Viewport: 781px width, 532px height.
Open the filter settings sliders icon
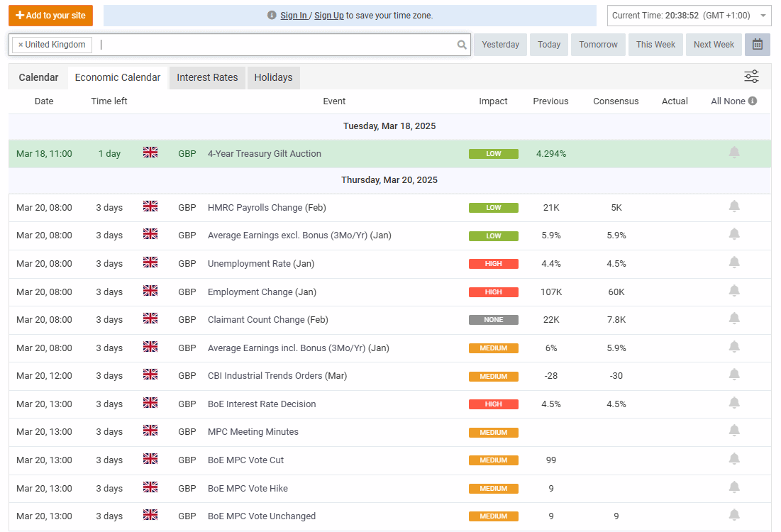point(751,76)
